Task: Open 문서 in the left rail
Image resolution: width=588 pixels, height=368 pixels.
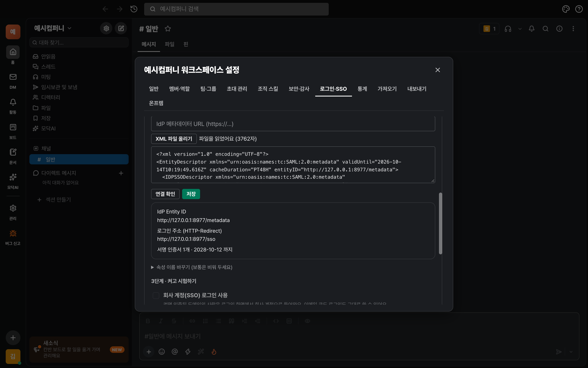Action: click(x=13, y=156)
